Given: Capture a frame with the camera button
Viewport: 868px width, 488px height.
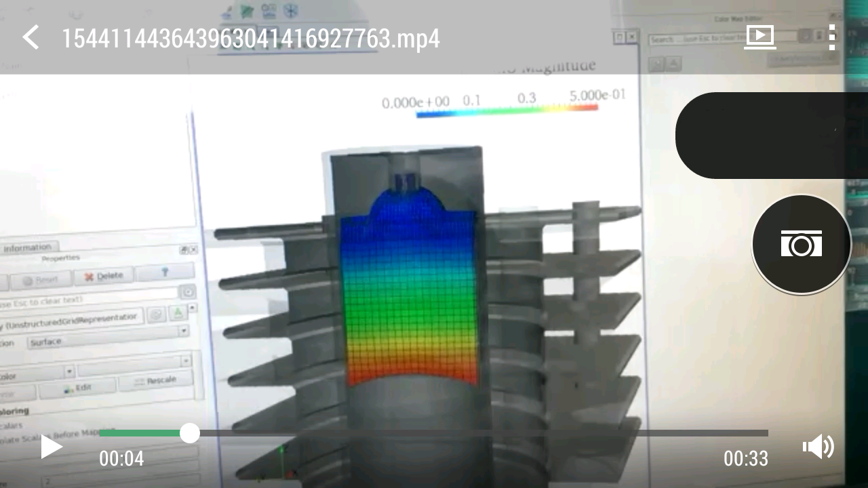Looking at the screenshot, I should click(x=802, y=244).
